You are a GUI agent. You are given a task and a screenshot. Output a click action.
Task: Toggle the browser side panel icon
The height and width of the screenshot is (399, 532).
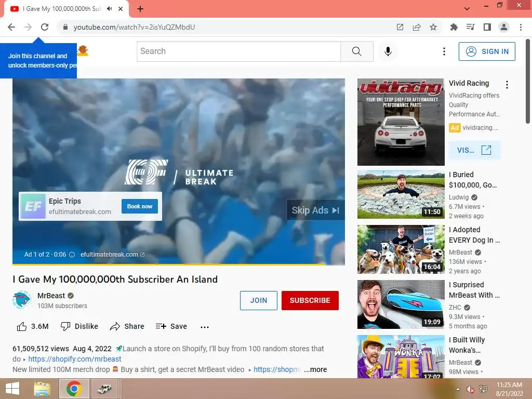pos(487,27)
